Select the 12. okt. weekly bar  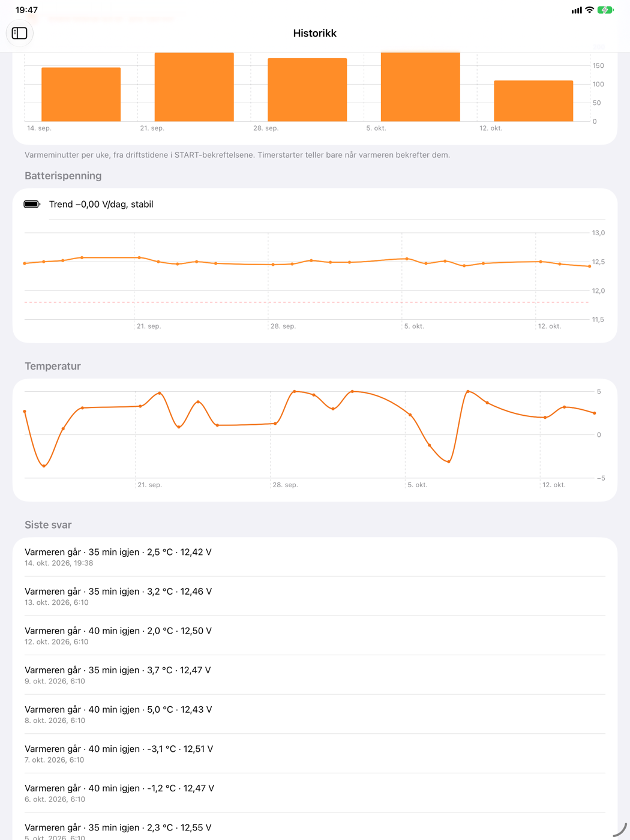[x=533, y=101]
